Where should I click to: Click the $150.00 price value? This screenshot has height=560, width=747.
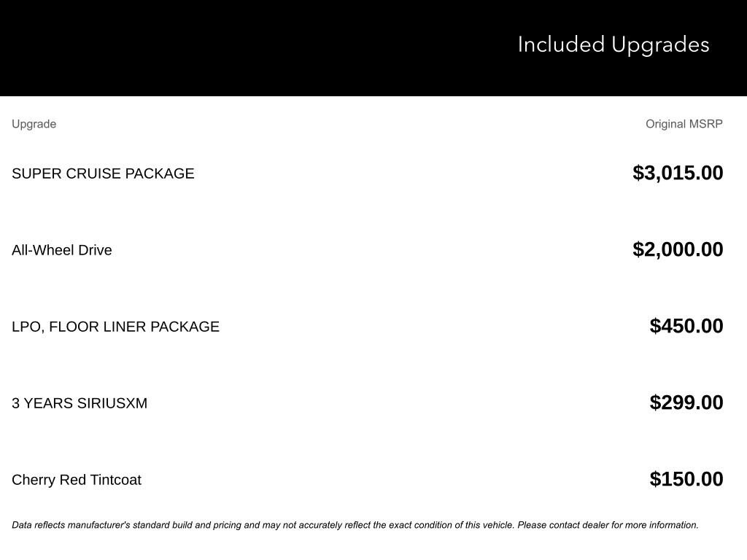(686, 480)
